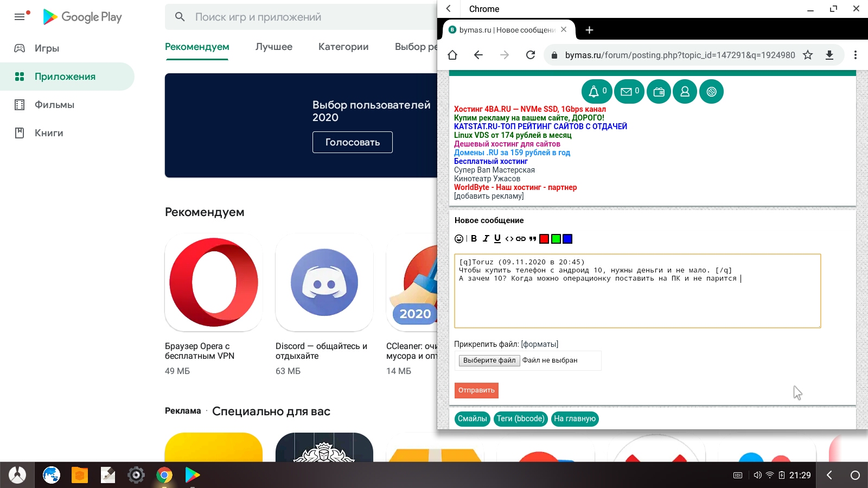This screenshot has height=488, width=868.
Task: Pick the green text color swatch
Action: pos(556,239)
